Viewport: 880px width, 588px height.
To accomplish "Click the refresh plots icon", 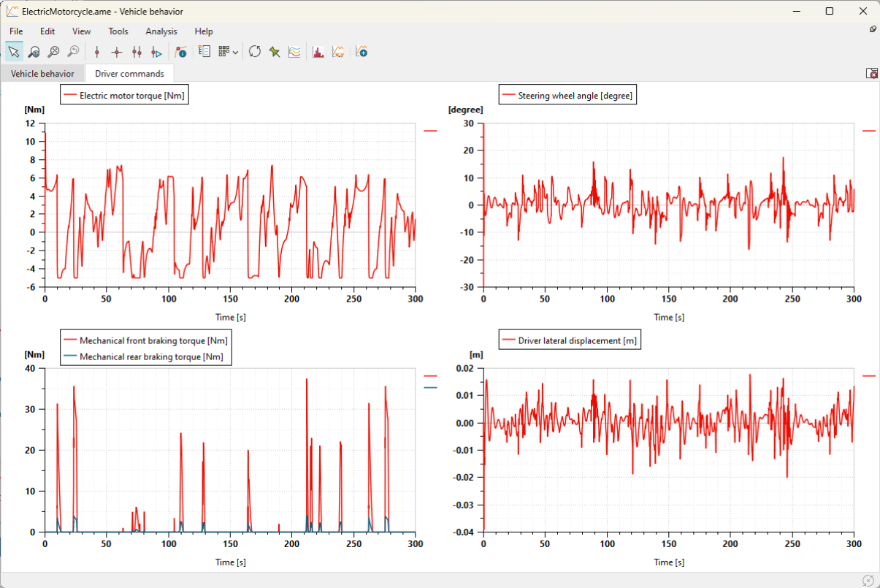I will point(255,52).
